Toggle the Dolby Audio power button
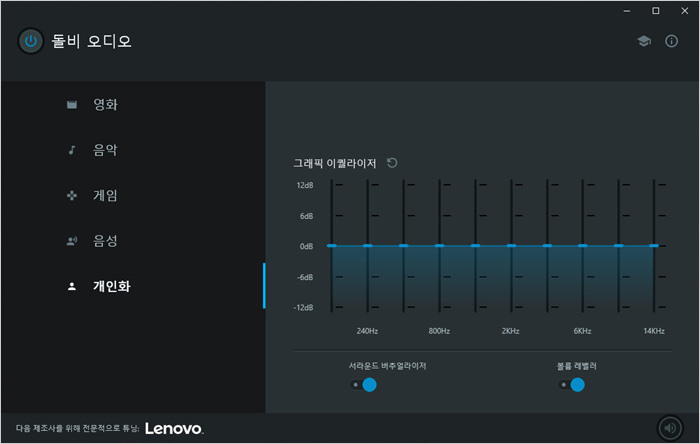700x444 pixels. 30,41
